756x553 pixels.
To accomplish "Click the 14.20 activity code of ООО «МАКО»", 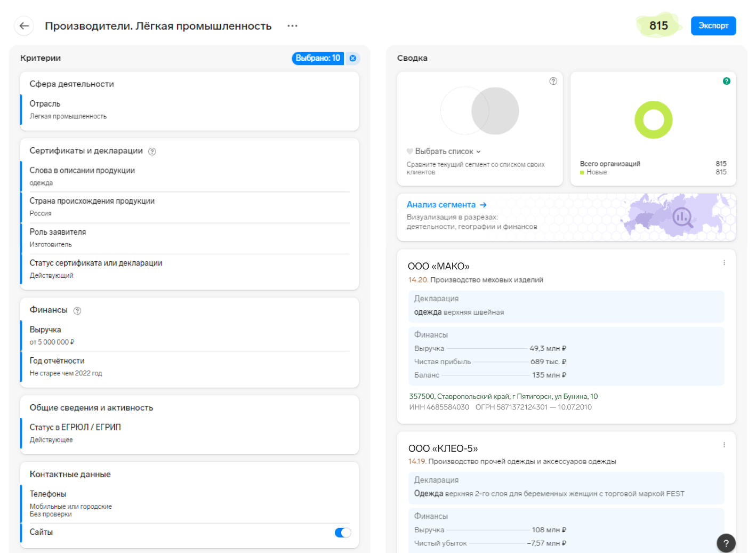I will [418, 279].
